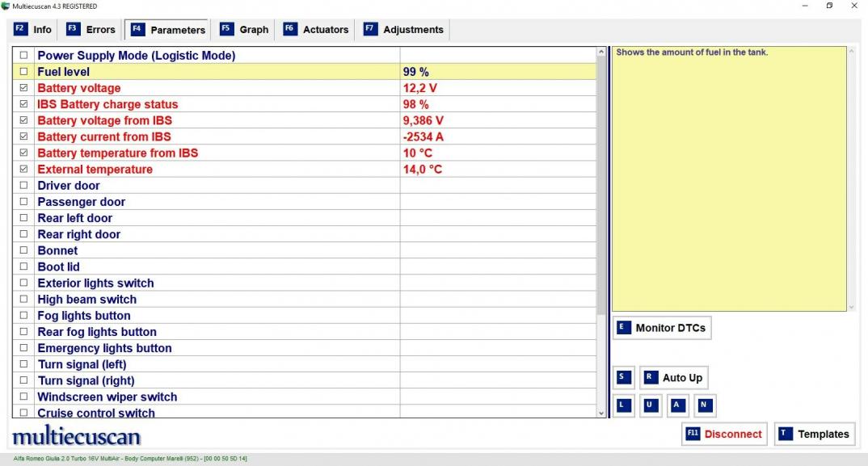Enable High beam switch checkbox
Screen dimensions: 868x466
tap(23, 299)
